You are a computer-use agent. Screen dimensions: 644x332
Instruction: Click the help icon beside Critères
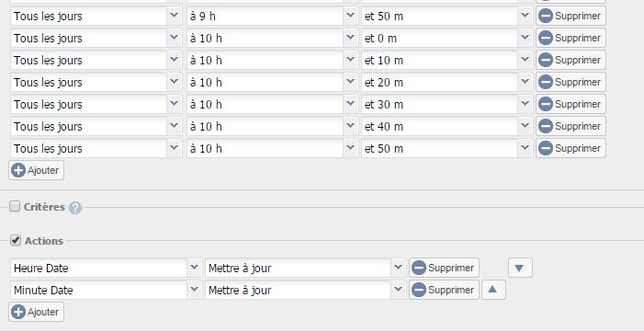(x=75, y=208)
